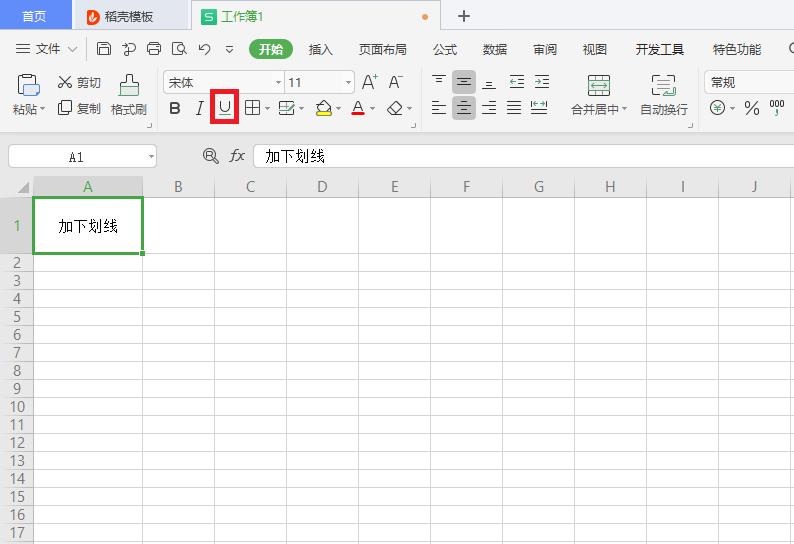
Task: Click the fill color bucket icon
Action: pos(323,108)
